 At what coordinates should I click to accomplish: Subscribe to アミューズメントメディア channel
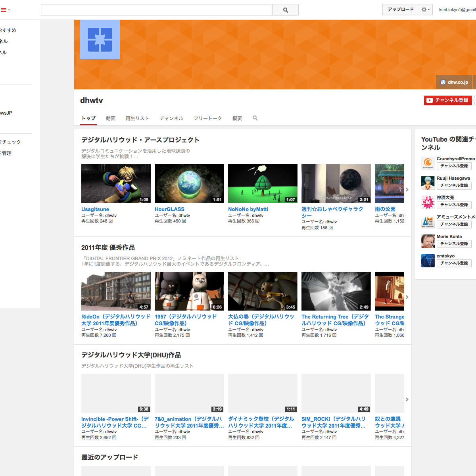(x=454, y=224)
